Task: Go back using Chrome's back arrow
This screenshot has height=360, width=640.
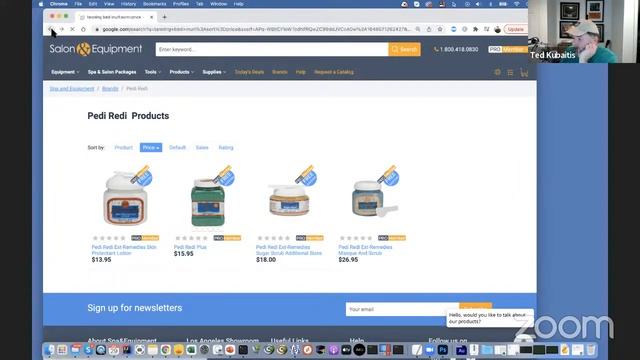Action: 51,29
